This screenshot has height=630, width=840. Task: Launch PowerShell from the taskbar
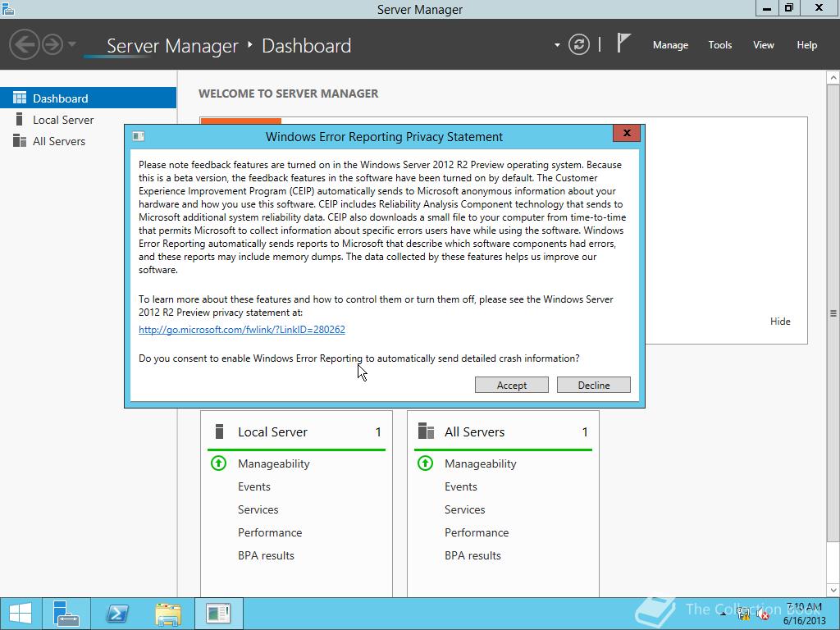click(x=117, y=614)
